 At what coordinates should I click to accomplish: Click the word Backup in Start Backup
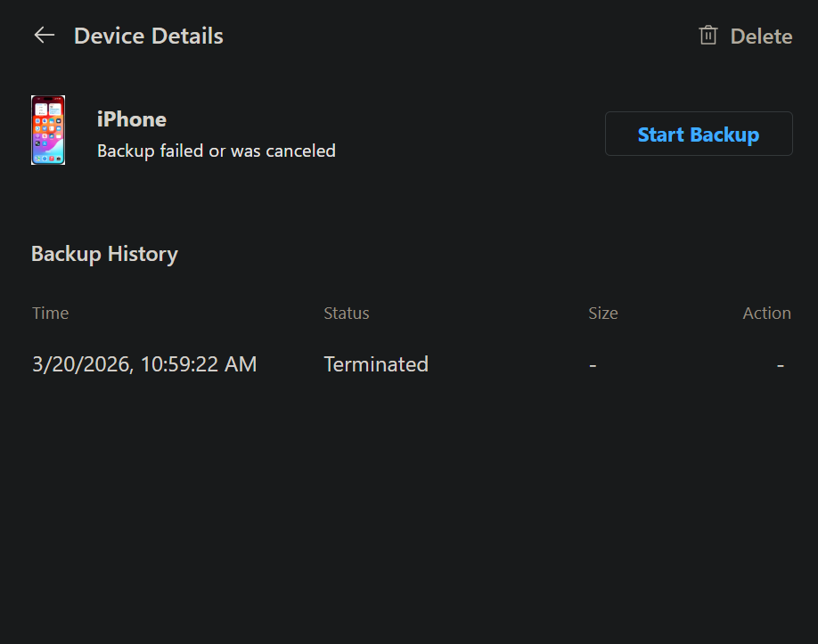point(724,135)
